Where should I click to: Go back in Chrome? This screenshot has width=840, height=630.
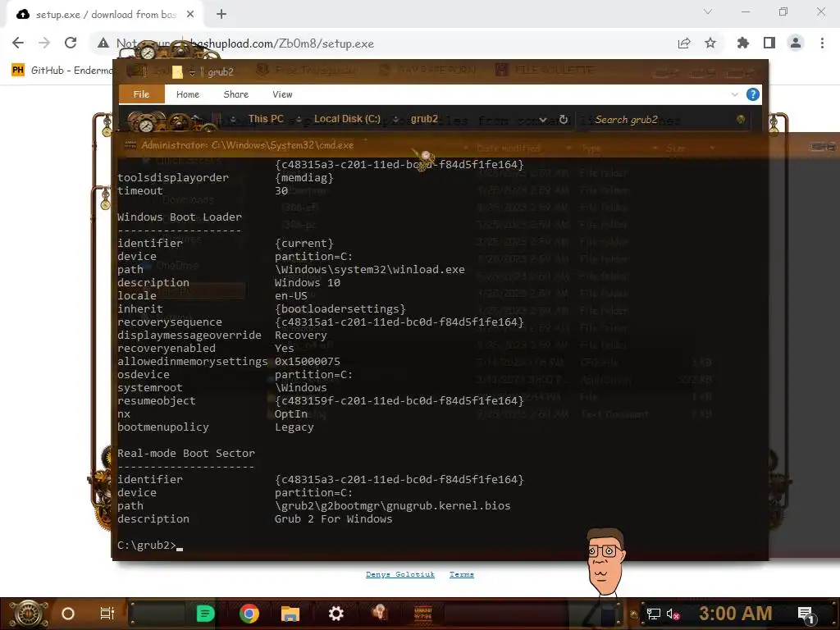(18, 43)
